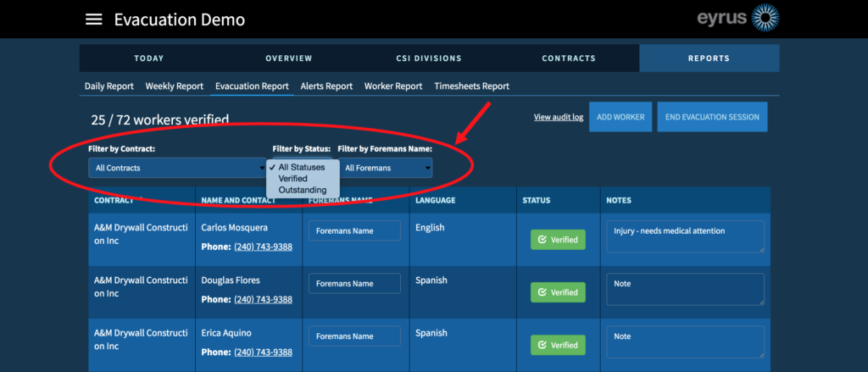Click the Note field for Douglas Flores
868x372 pixels.
tap(685, 289)
